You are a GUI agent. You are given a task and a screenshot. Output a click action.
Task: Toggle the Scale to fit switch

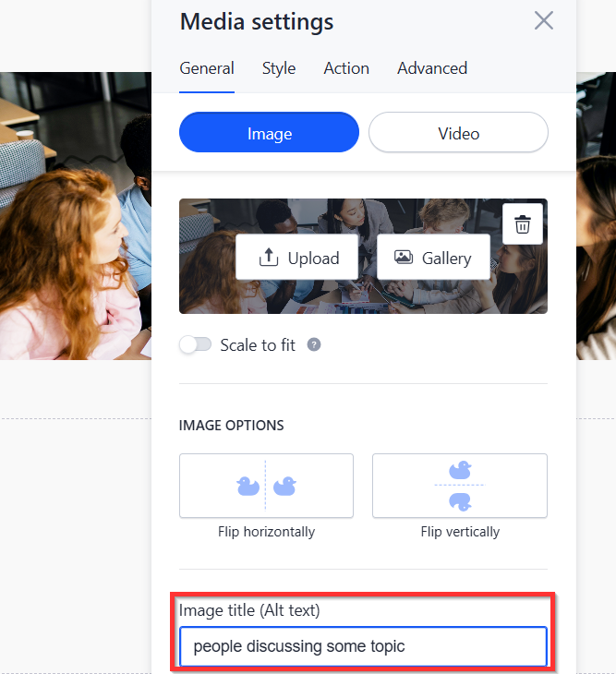[x=196, y=344]
